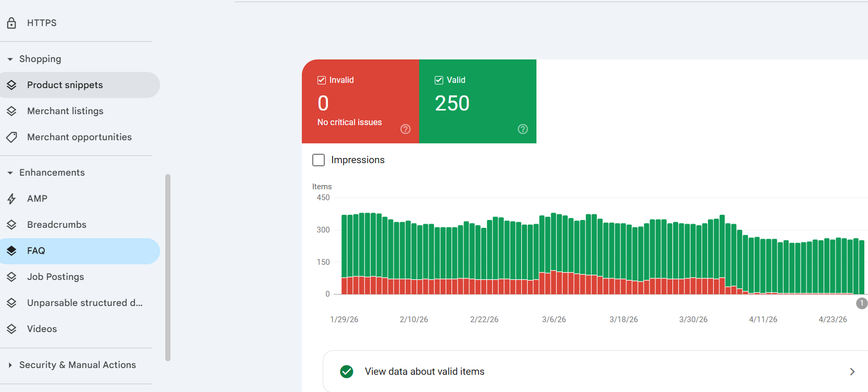868x392 pixels.
Task: Enable the Impressions checkbox
Action: pos(319,160)
